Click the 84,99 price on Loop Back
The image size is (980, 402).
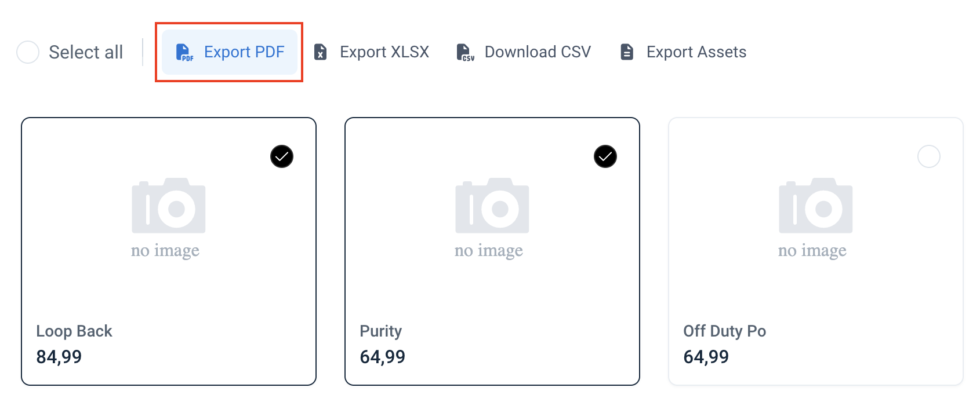(x=59, y=357)
